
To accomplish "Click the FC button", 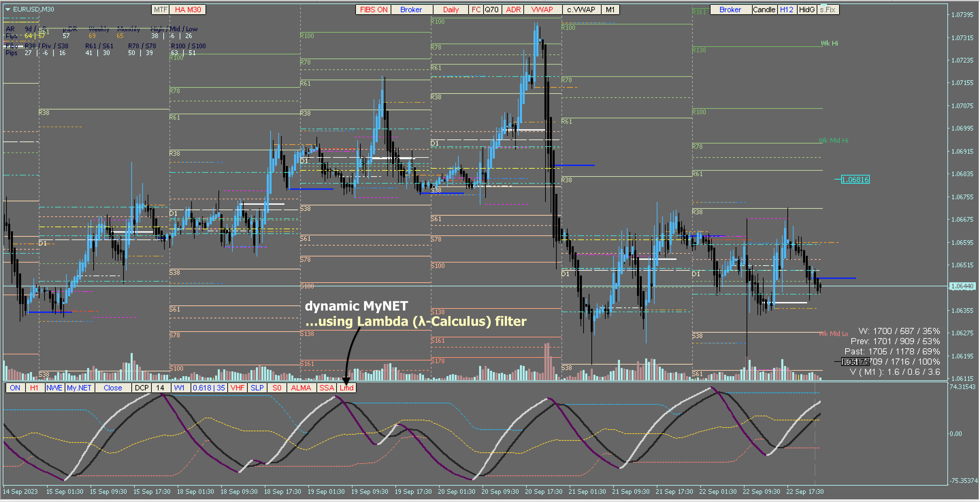I will click(476, 10).
